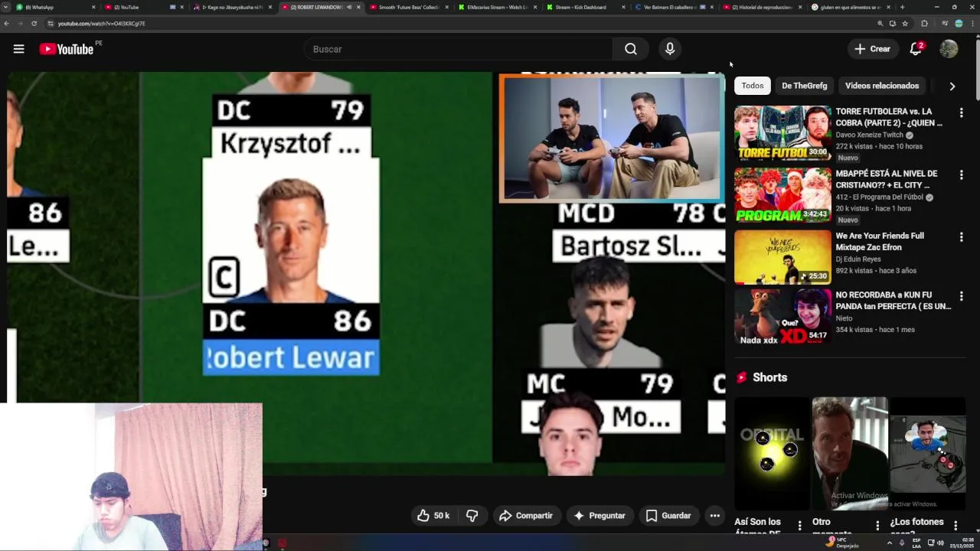Click the ESP LAA language indicator
This screenshot has width=980, height=551.
point(916,543)
